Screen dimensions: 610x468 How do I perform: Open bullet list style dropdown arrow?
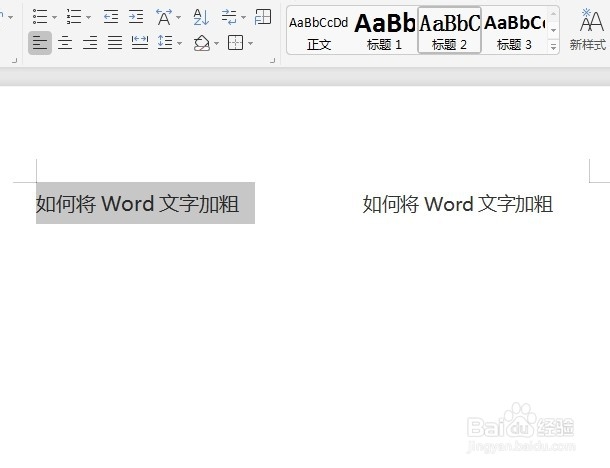point(54,17)
